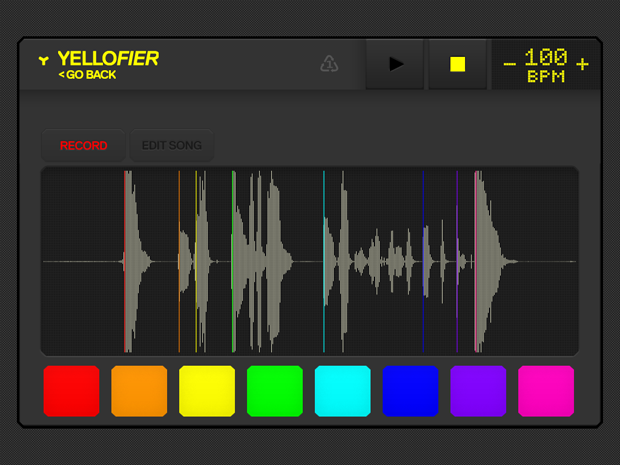This screenshot has width=620, height=465.
Task: Click the play button
Action: pyautogui.click(x=395, y=64)
